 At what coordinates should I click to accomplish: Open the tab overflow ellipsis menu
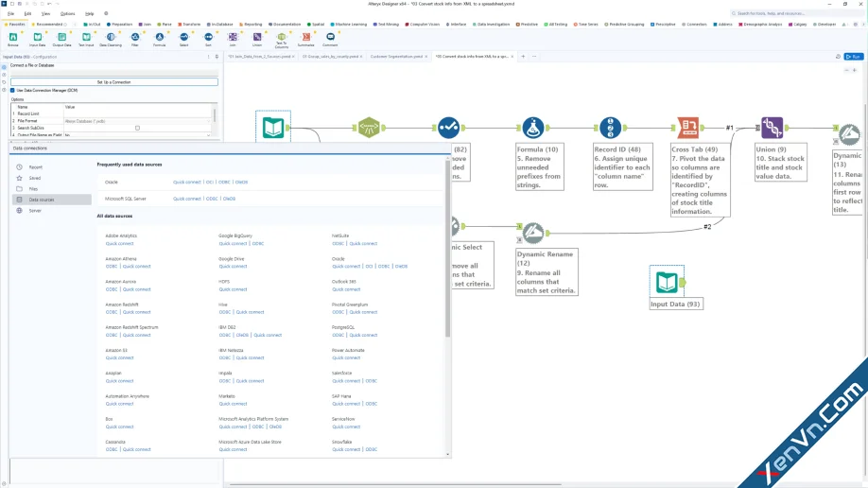[x=534, y=57]
